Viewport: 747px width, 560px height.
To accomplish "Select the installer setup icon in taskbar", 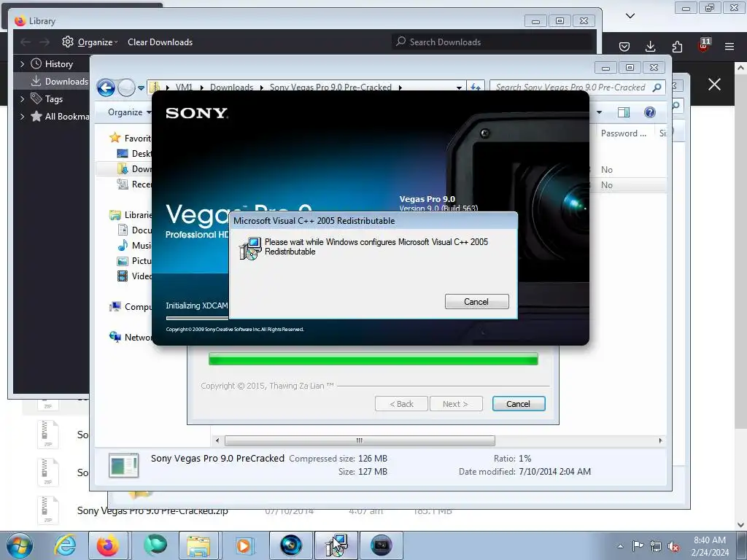I will [336, 545].
